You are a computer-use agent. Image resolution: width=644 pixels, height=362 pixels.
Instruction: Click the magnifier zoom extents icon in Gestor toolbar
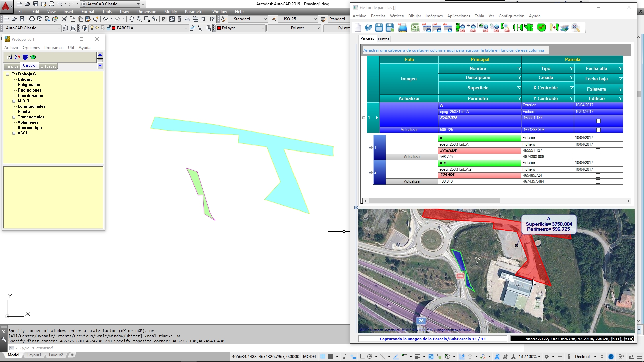click(x=576, y=28)
